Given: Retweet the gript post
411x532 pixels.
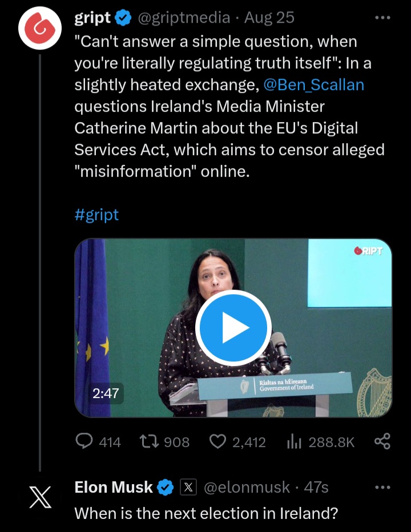Looking at the screenshot, I should pyautogui.click(x=148, y=442).
